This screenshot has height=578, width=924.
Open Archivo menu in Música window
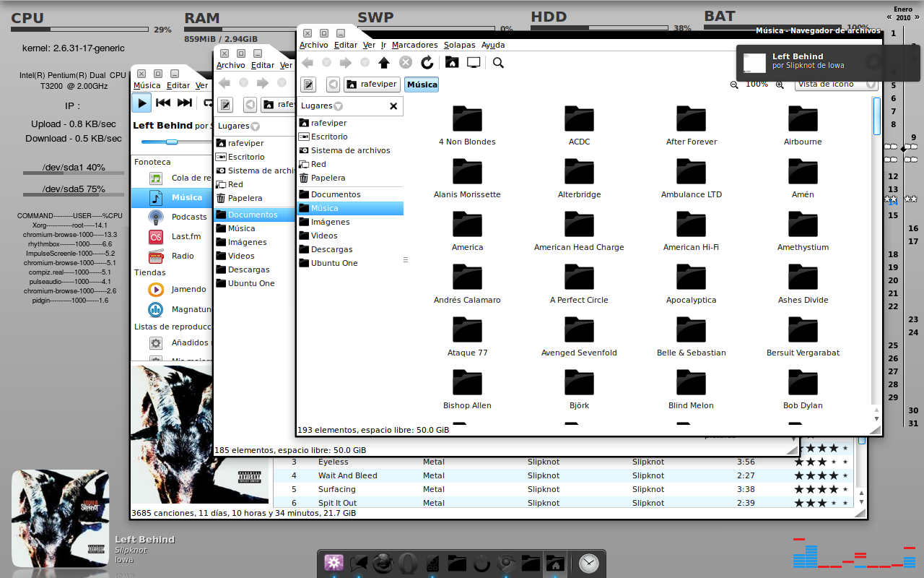tap(313, 45)
